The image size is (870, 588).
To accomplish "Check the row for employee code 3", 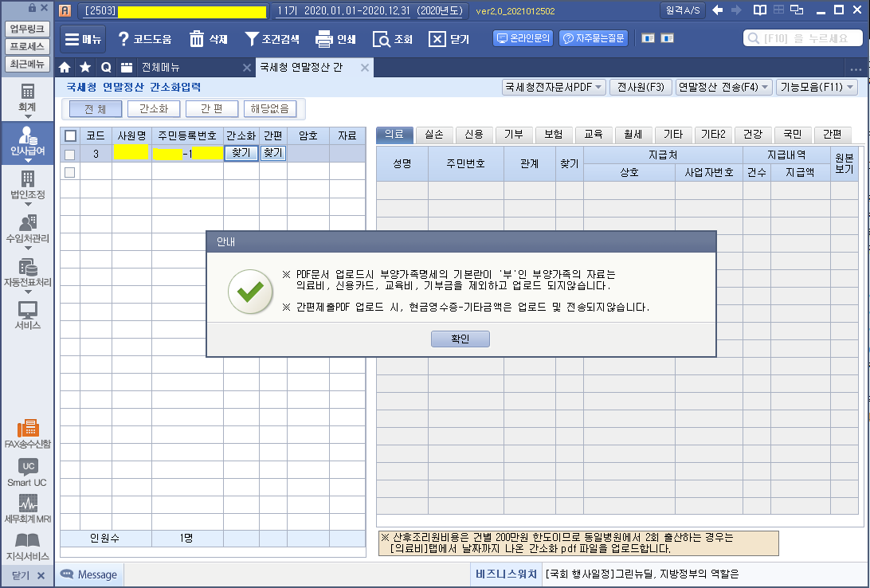I will [70, 155].
